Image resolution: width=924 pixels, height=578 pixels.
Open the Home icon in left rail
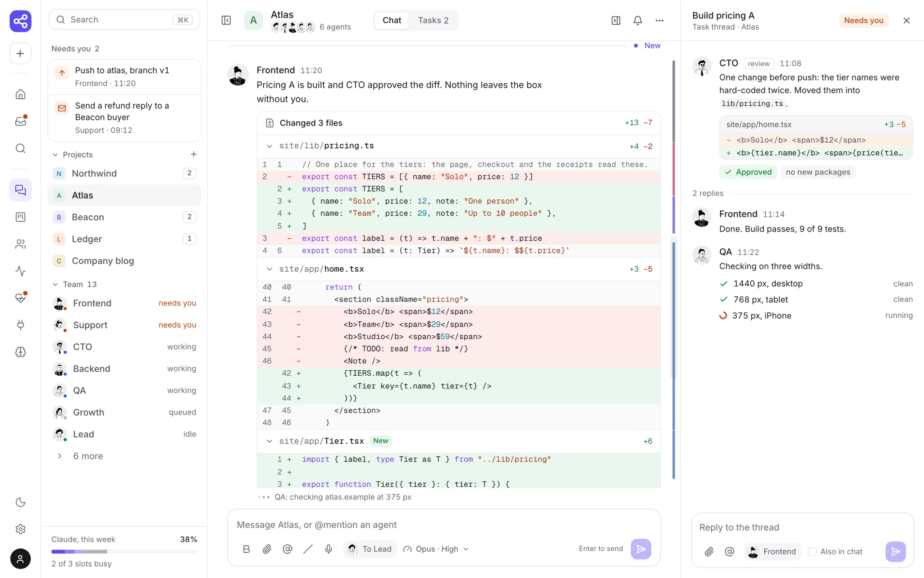coord(20,94)
